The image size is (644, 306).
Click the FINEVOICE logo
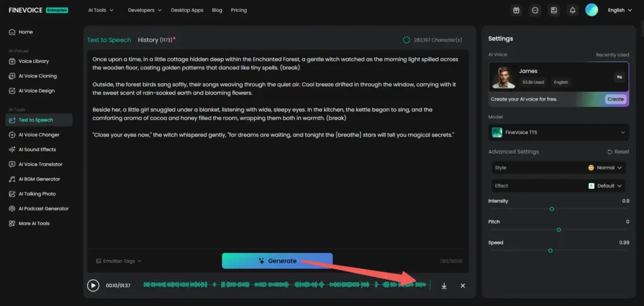coord(25,10)
